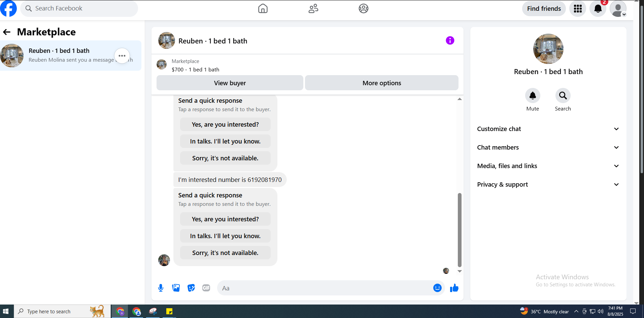Click the large listing photo in info panel
The width and height of the screenshot is (644, 318).
pos(548,49)
